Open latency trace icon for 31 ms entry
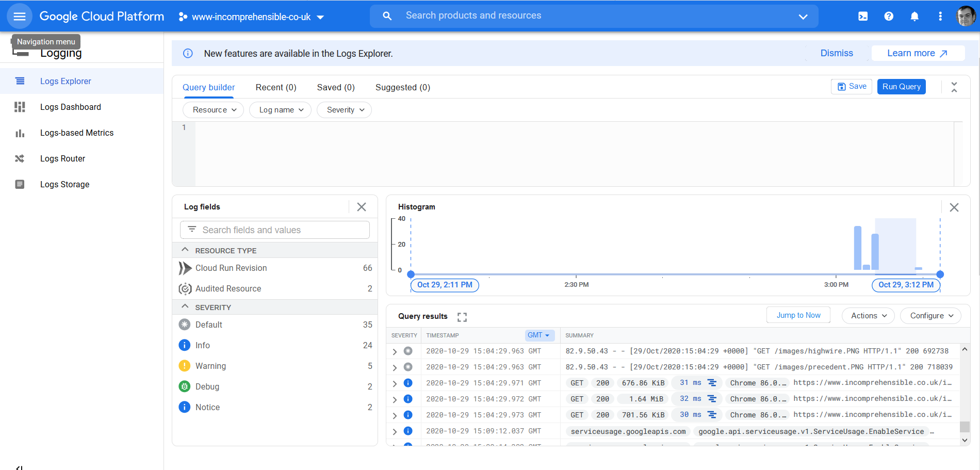Image resolution: width=980 pixels, height=470 pixels. click(x=712, y=383)
